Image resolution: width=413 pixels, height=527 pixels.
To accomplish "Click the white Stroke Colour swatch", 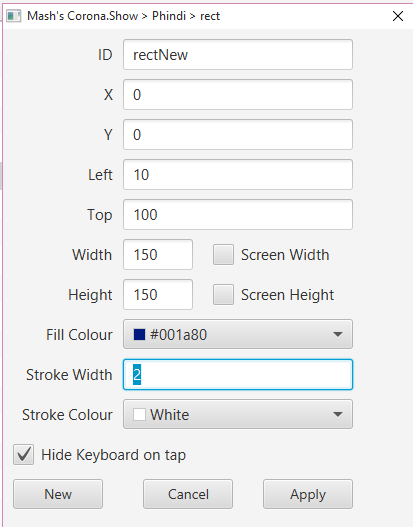I will [x=139, y=414].
